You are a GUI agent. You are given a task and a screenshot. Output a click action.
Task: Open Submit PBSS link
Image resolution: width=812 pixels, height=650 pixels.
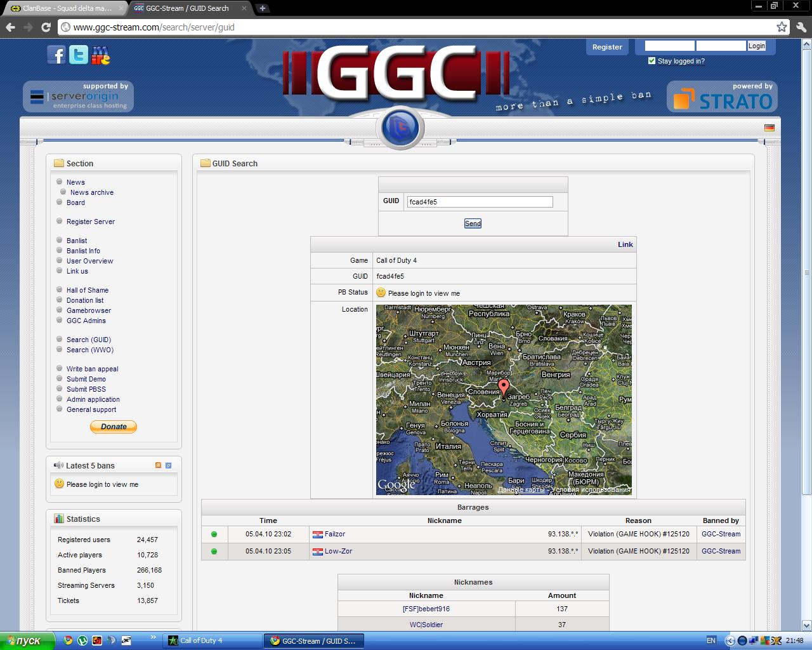pyautogui.click(x=86, y=389)
